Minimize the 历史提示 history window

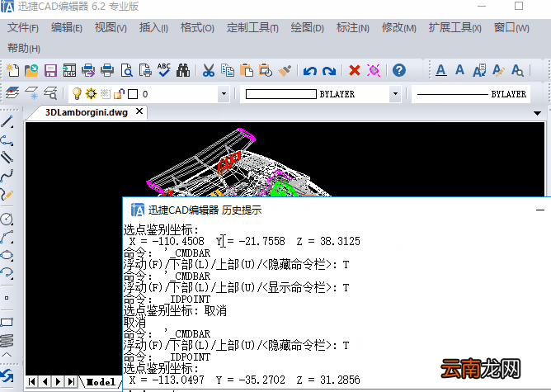click(540, 210)
